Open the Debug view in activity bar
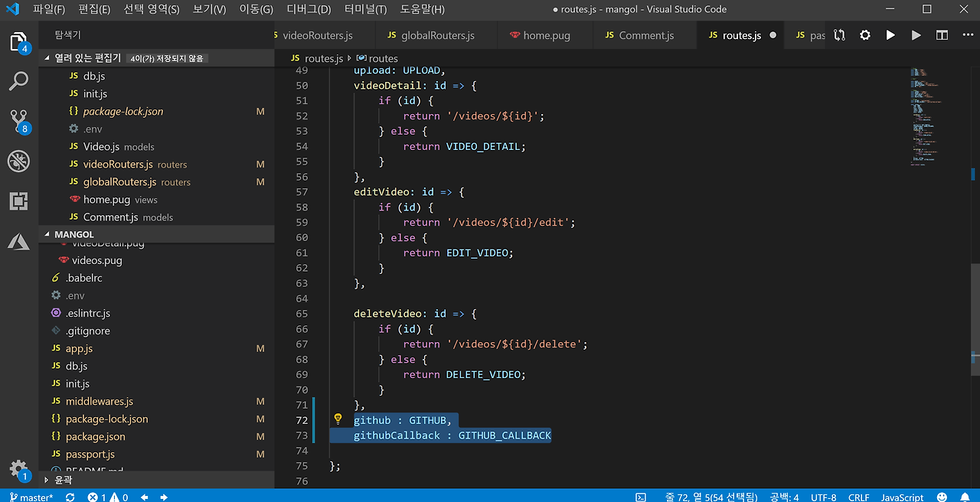 [x=18, y=161]
